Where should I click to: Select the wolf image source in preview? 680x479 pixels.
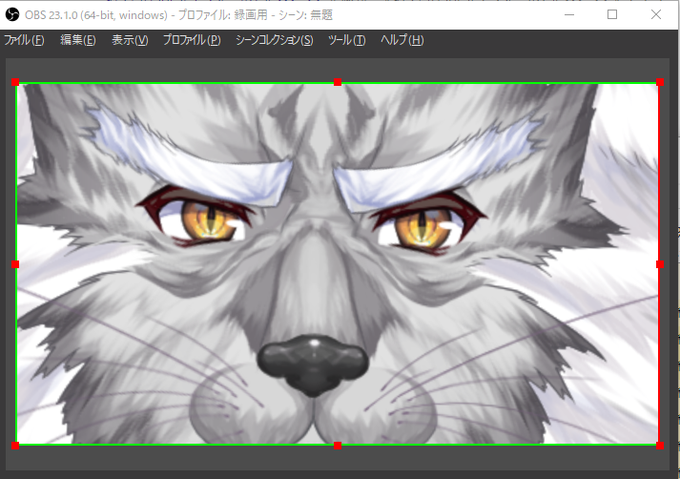tap(337, 264)
